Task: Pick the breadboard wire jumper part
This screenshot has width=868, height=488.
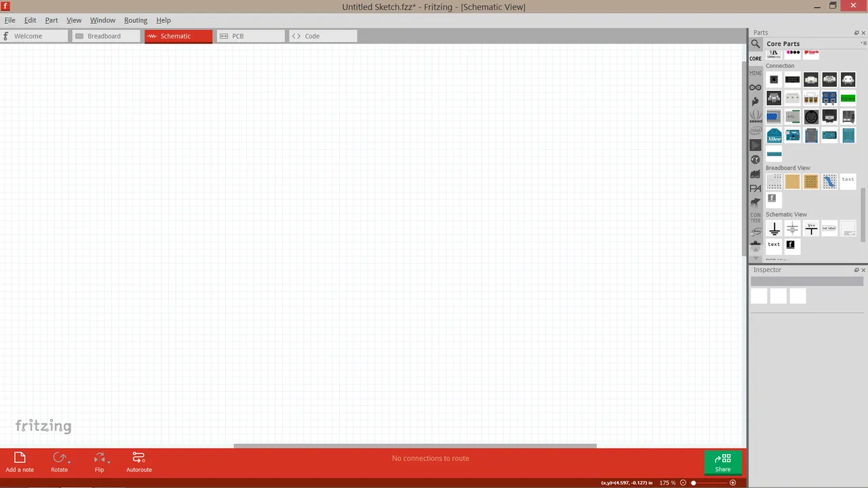Action: (x=829, y=181)
